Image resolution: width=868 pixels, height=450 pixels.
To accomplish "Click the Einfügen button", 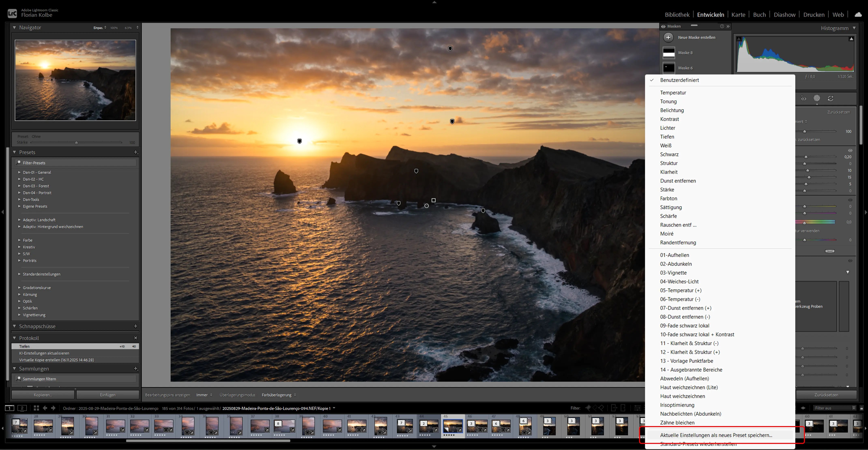I will click(x=108, y=395).
